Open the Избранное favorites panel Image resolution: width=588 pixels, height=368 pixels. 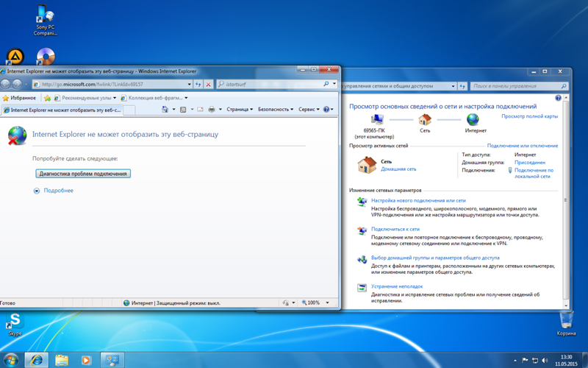point(20,98)
